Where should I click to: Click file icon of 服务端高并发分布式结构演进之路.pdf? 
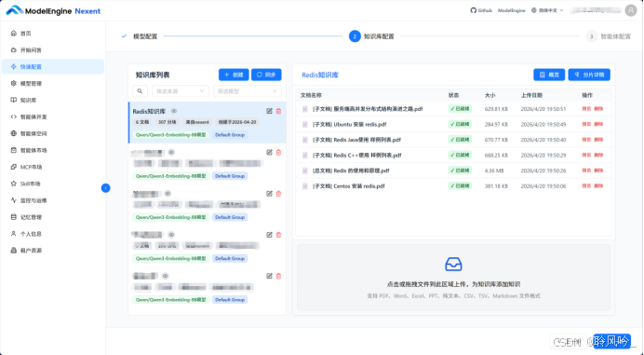(x=304, y=109)
